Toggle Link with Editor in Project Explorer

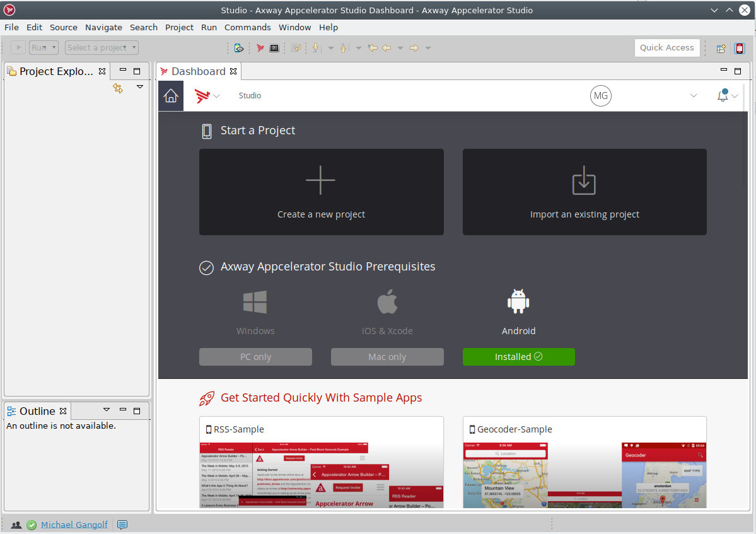coord(118,88)
